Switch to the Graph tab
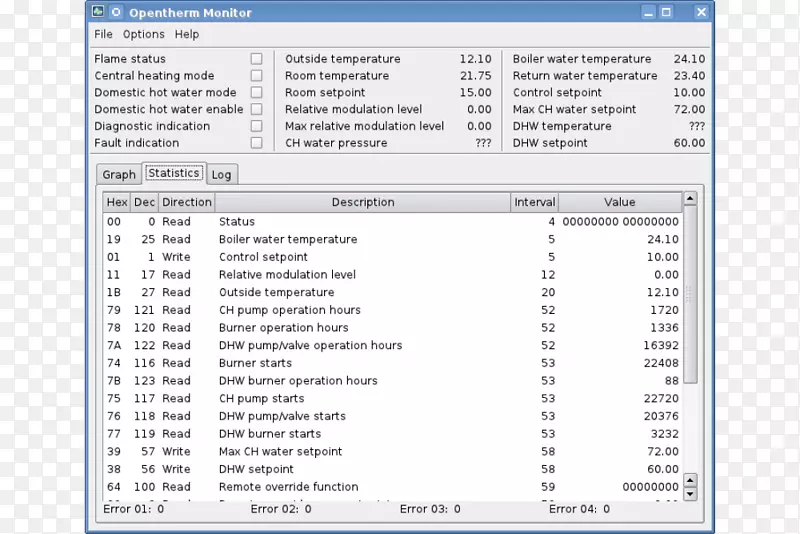Viewport: 800px width, 534px height. coord(119,174)
